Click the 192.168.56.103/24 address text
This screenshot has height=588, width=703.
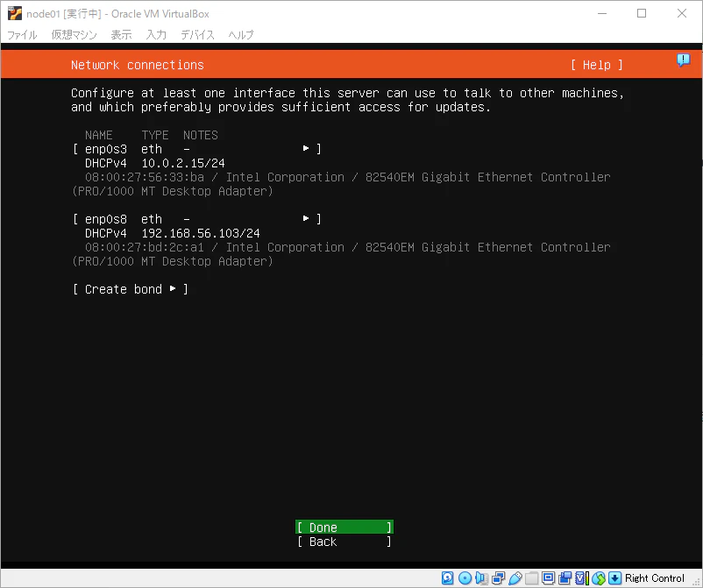coord(201,233)
